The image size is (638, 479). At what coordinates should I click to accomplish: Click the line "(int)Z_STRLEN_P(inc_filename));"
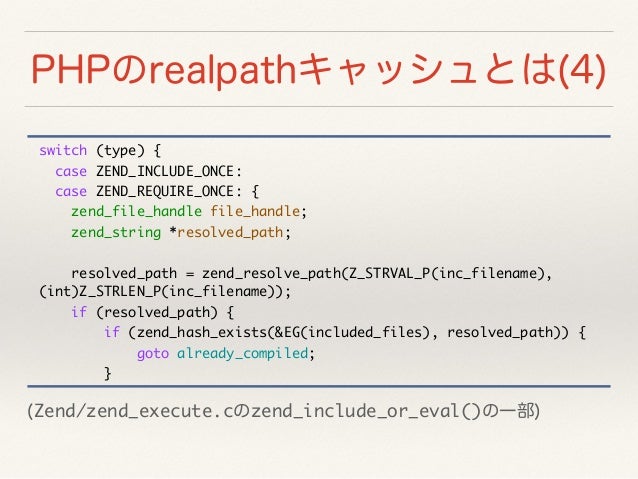pyautogui.click(x=165, y=291)
